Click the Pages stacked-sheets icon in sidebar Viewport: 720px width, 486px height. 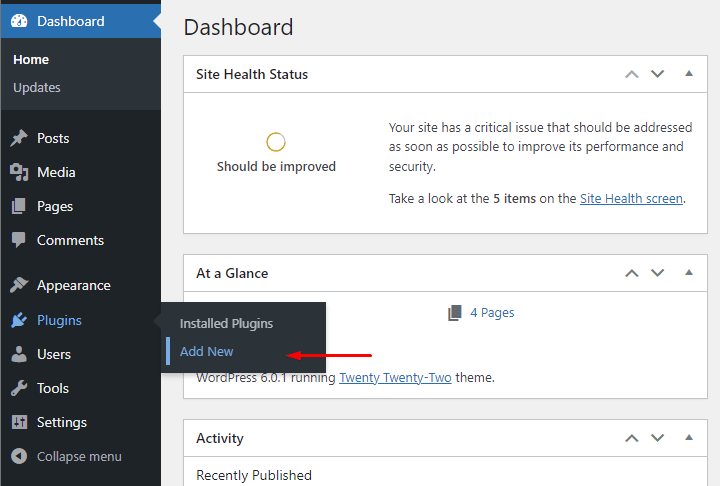[19, 206]
